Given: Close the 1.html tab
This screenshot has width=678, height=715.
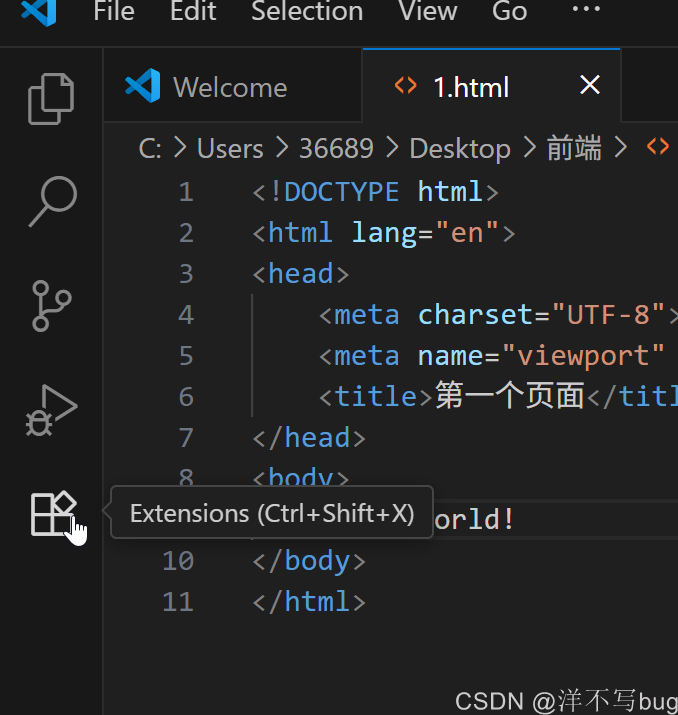Looking at the screenshot, I should click(x=590, y=85).
